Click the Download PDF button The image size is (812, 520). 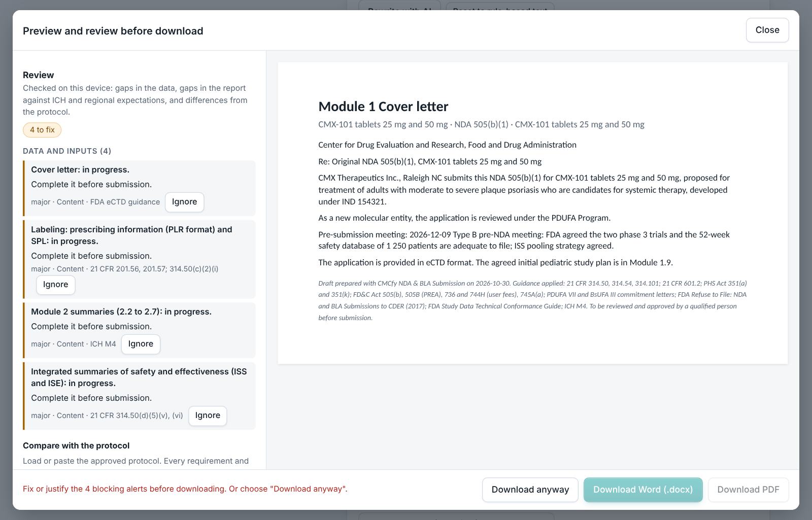pos(748,490)
